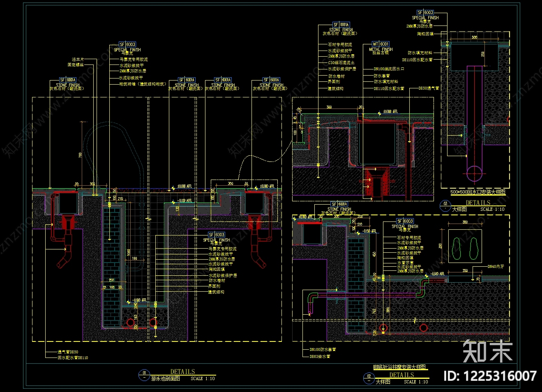Click the '防水卷材' note in the top-center list
The image size is (542, 392).
pos(336,76)
